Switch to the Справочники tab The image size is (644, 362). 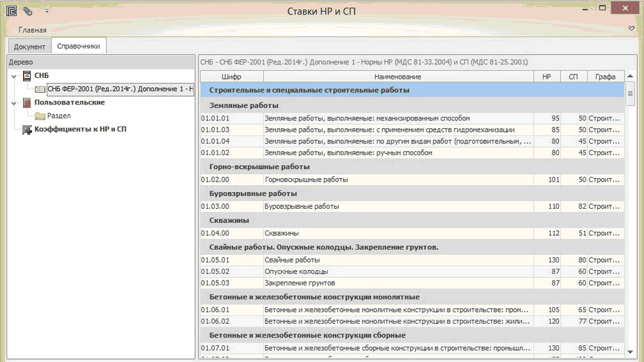click(79, 46)
